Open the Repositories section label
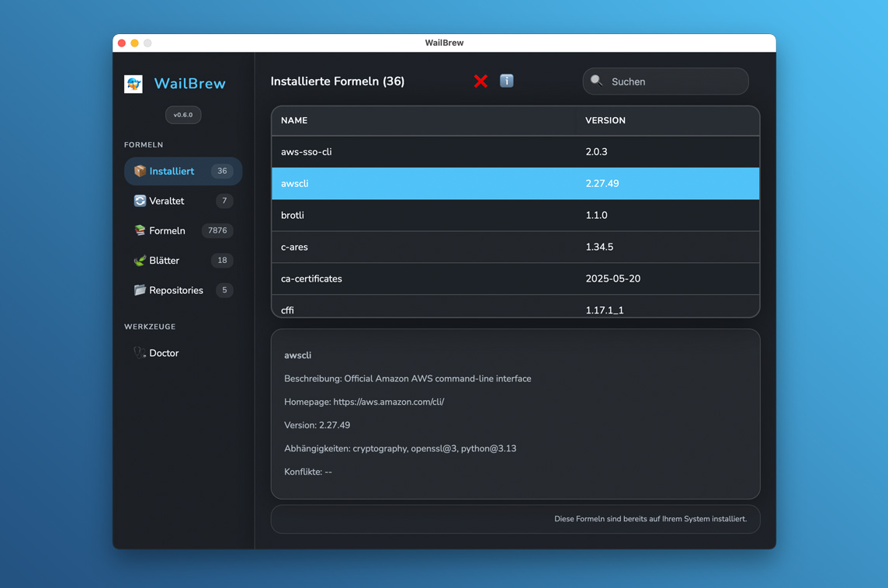888x588 pixels. point(176,290)
